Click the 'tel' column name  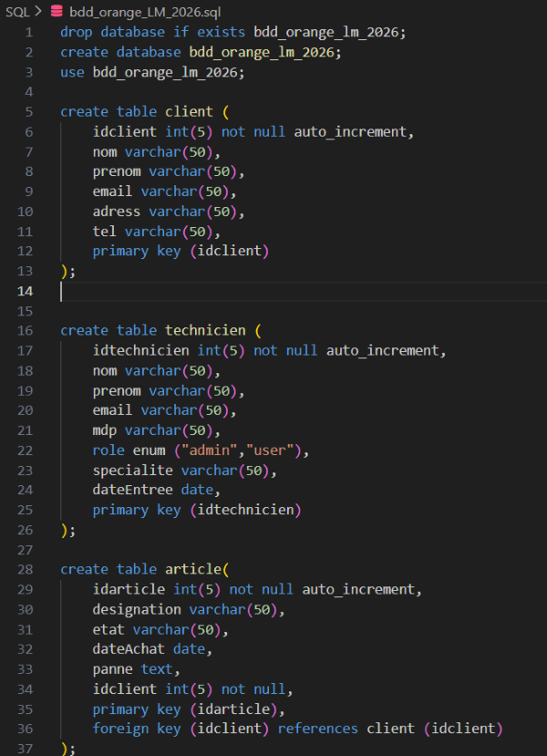click(105, 232)
